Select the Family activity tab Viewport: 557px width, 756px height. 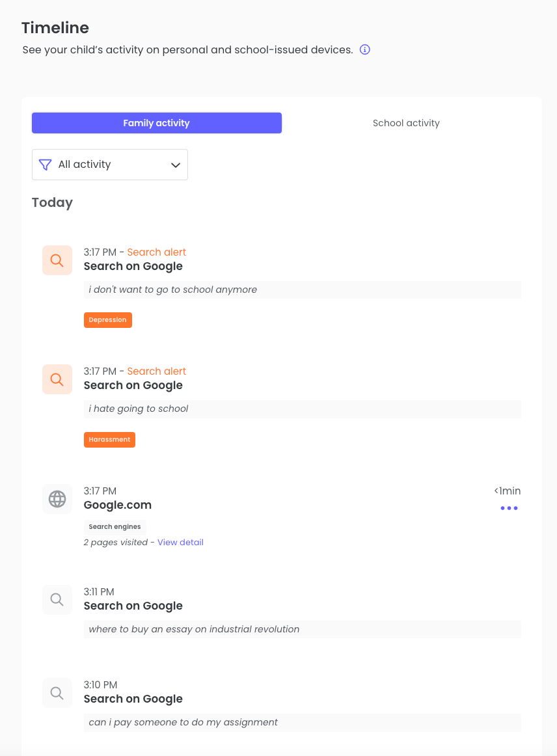click(157, 123)
